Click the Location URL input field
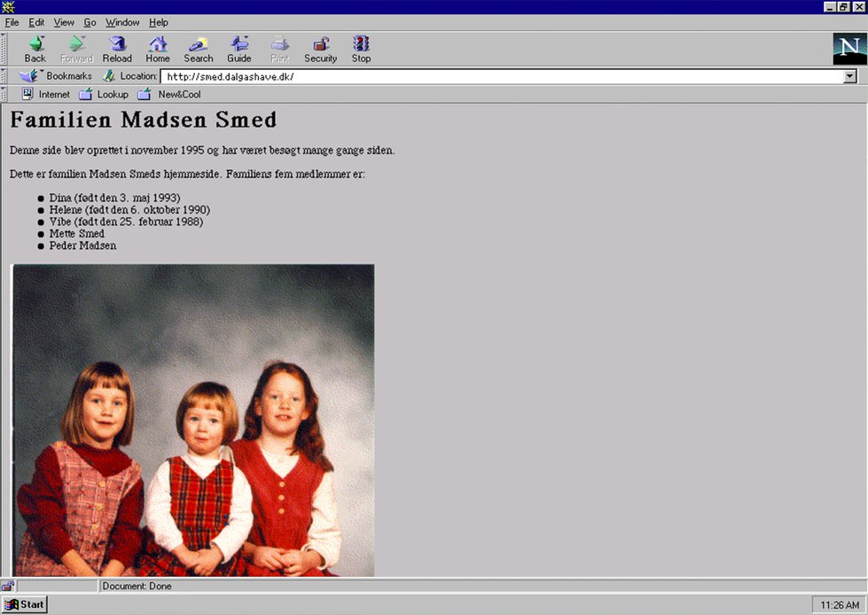This screenshot has width=868, height=615. pyautogui.click(x=503, y=76)
